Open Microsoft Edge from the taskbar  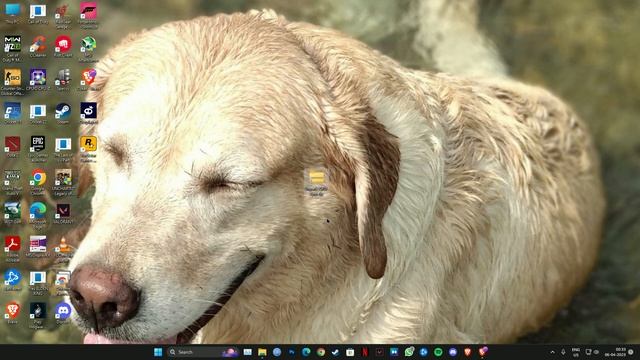[306, 352]
